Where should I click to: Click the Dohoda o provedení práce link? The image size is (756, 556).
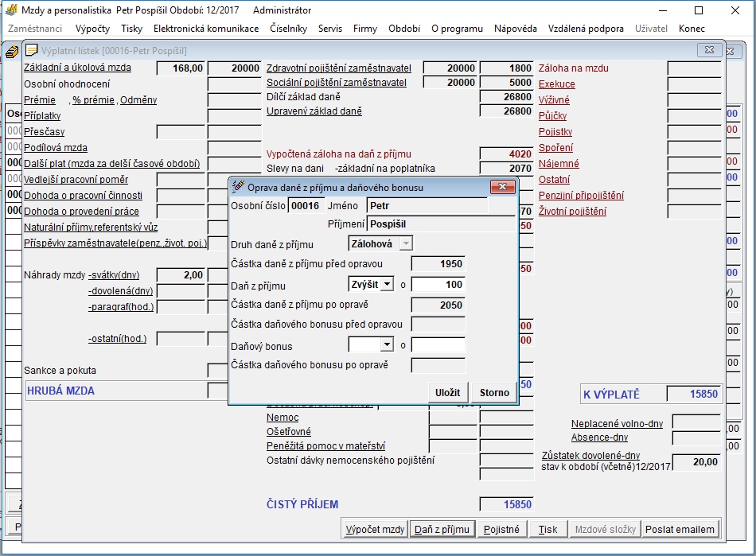coord(81,211)
